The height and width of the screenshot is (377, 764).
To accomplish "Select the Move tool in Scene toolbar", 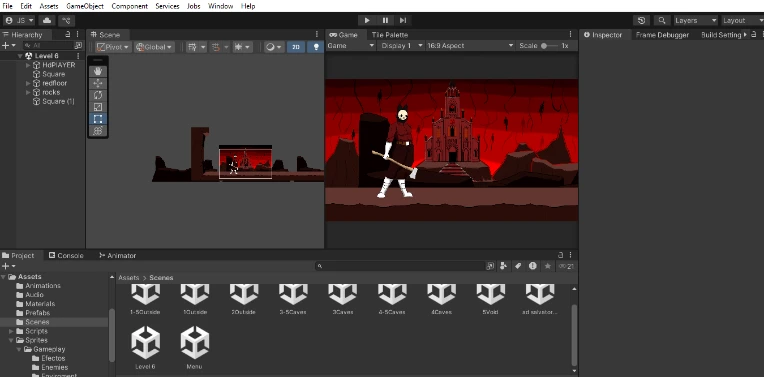I will [98, 83].
